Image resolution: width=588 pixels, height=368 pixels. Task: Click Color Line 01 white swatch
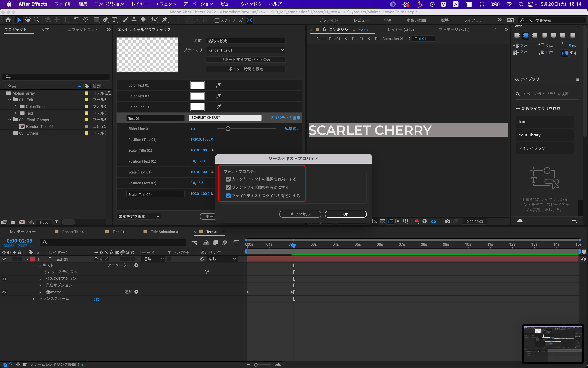[197, 107]
